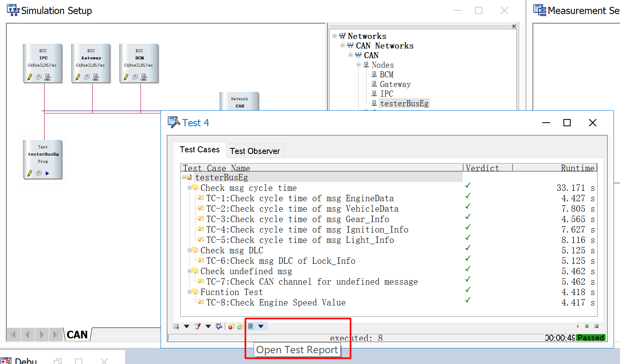Toggle checkbox for TC-1 EngineData test case
620x364 pixels.
[x=201, y=198]
